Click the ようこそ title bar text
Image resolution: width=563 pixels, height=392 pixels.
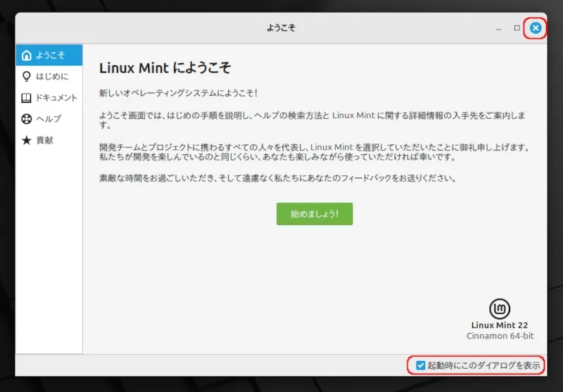click(x=281, y=28)
